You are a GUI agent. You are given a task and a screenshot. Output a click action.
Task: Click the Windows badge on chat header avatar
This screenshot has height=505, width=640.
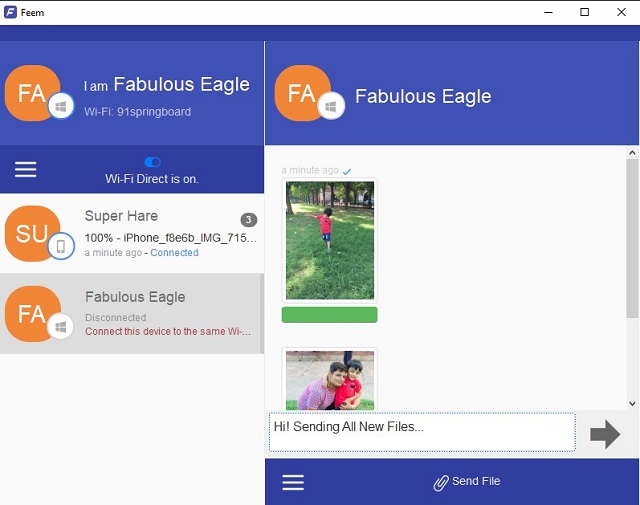(331, 106)
